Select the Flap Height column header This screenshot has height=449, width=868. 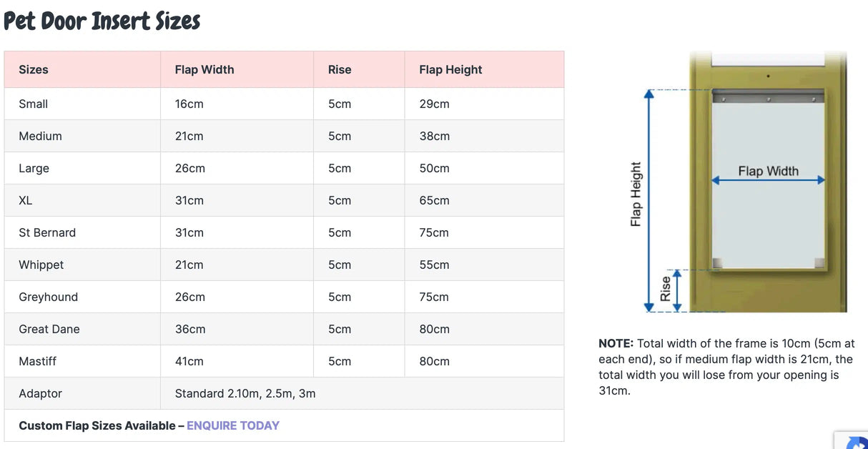450,69
